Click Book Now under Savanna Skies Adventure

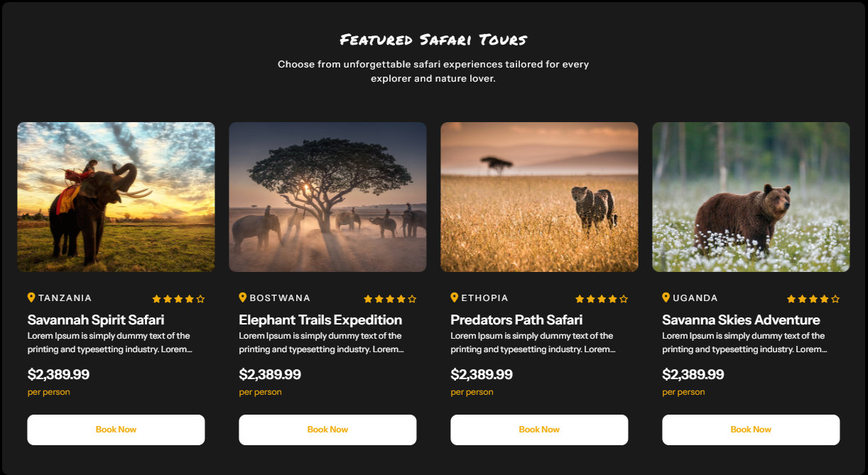[x=751, y=430]
